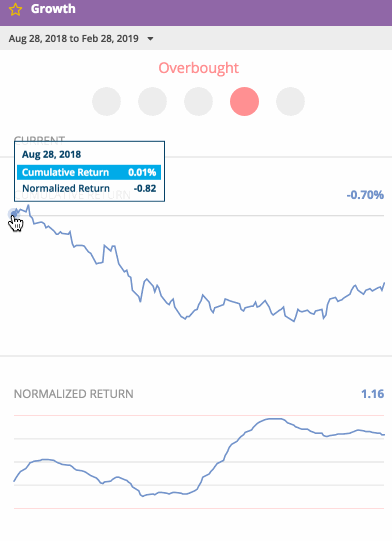Select the second gray indicator circle
This screenshot has height=541, width=392.
(x=152, y=101)
